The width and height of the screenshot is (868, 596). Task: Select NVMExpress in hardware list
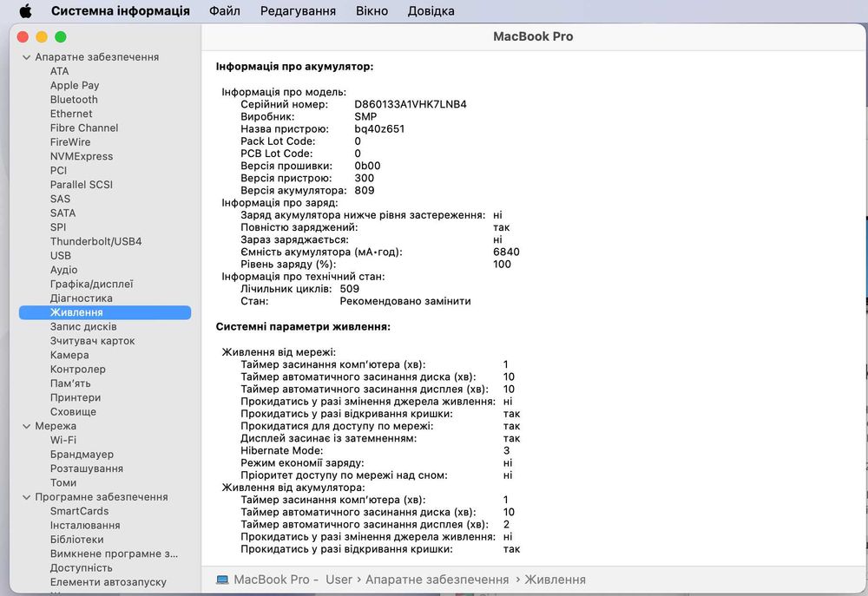(x=82, y=157)
